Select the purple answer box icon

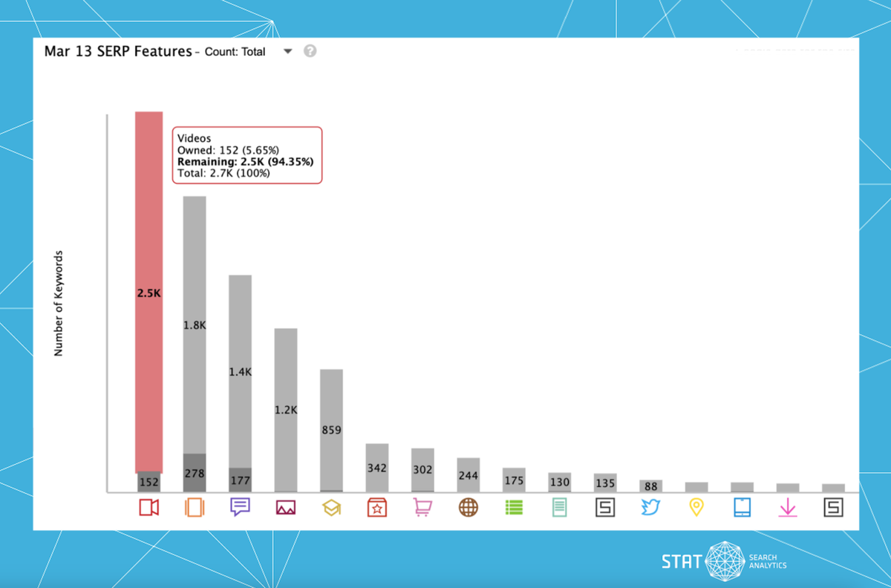click(240, 507)
